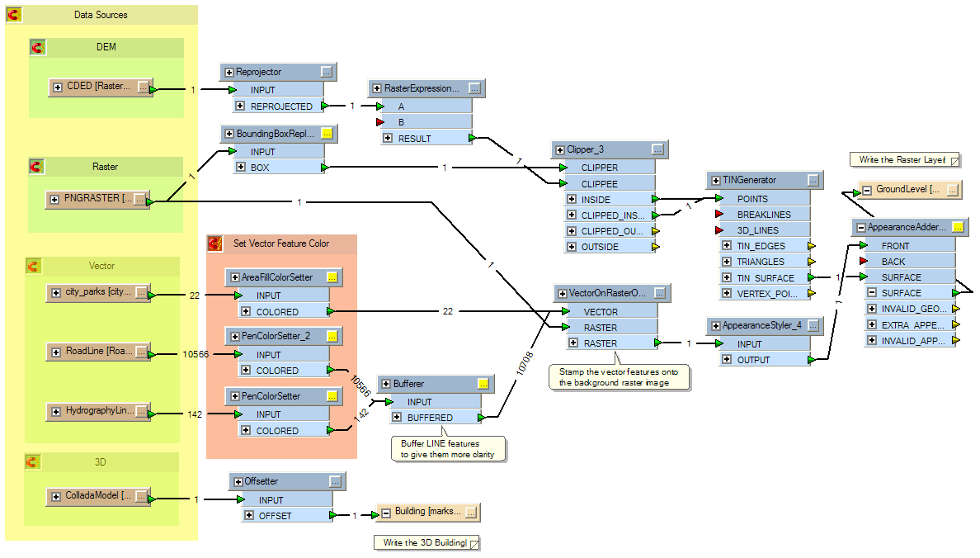Open AppearanceStyler_4 parameters button
Screen dimensions: 980x558
click(813, 325)
